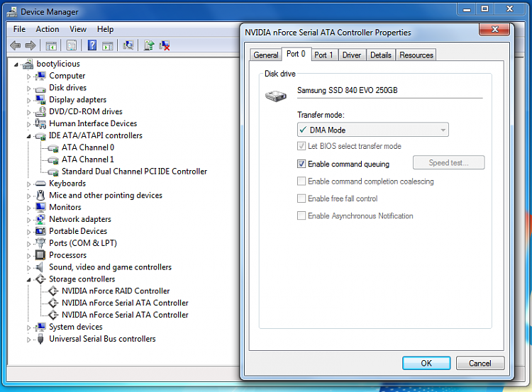The height and width of the screenshot is (392, 532).
Task: Click the Device Manager title bar icon
Action: tap(12, 12)
